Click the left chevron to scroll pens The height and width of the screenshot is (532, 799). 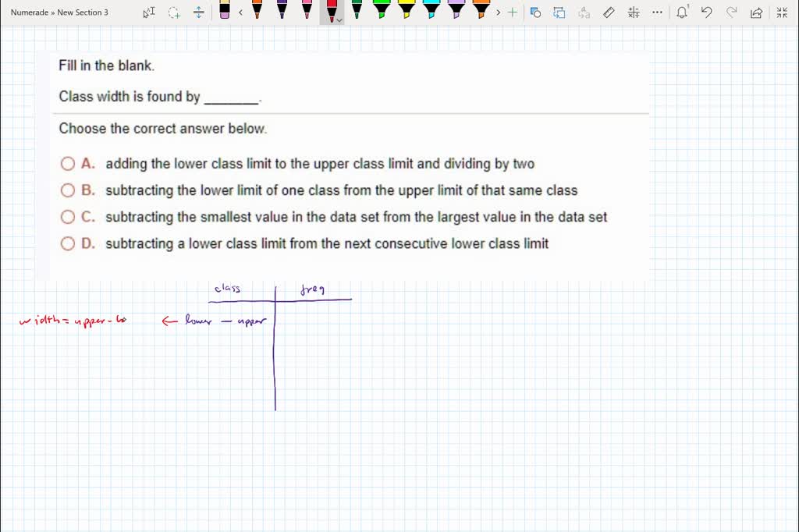coord(240,12)
